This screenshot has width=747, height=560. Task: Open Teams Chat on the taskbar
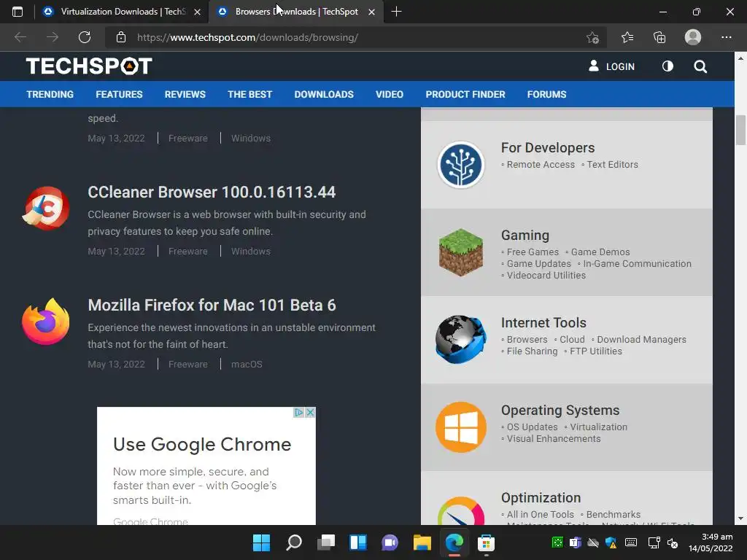pyautogui.click(x=390, y=542)
